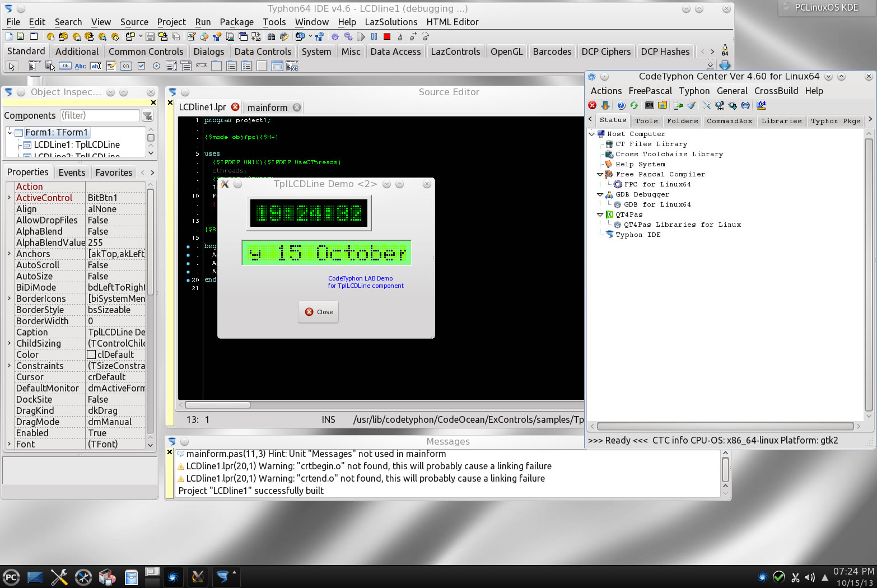Pick the TToggleBox 'on' component icon
The image size is (877, 588).
click(126, 66)
